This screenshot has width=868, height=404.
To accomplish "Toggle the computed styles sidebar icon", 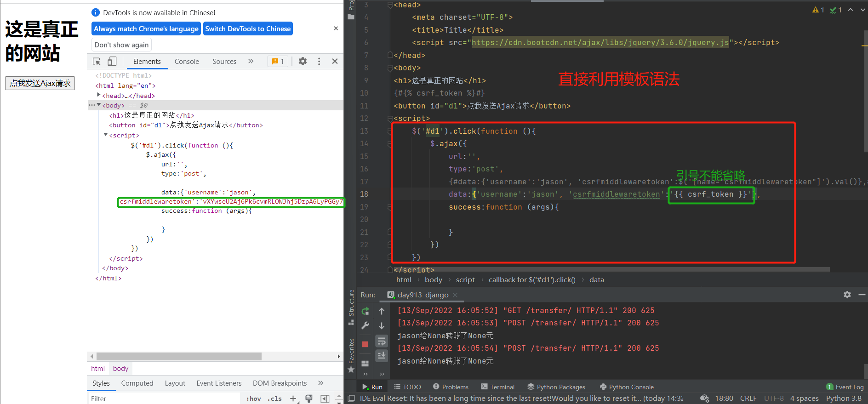I will [325, 398].
